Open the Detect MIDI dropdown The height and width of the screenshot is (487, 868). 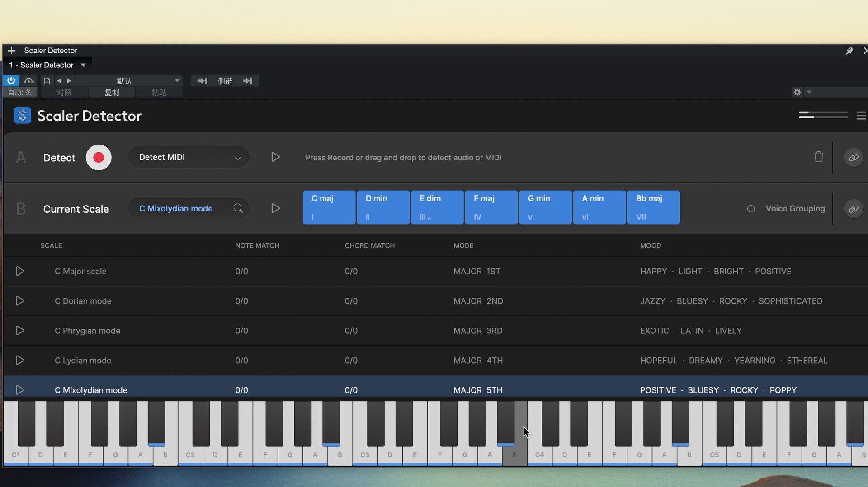(188, 157)
